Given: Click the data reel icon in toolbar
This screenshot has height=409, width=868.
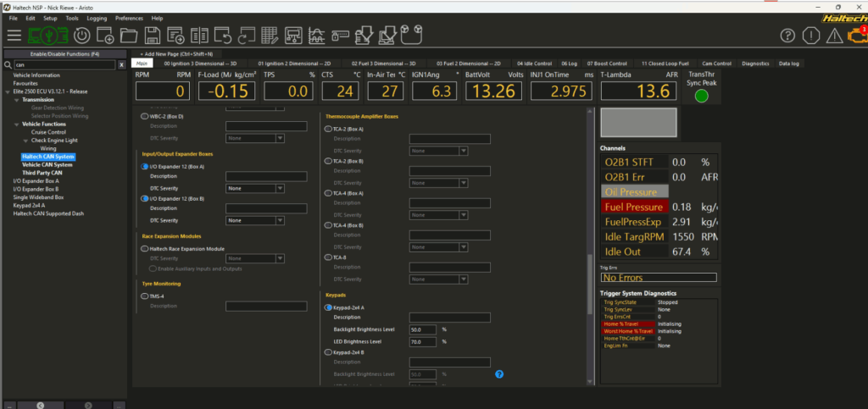Looking at the screenshot, I should [411, 36].
